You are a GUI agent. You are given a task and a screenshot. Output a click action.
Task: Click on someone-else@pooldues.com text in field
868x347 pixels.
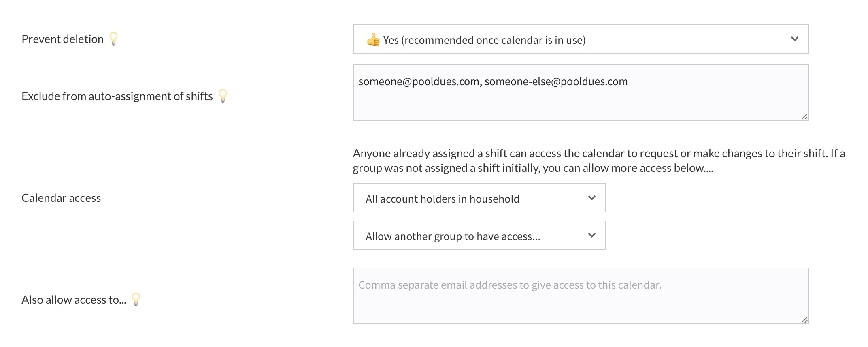556,81
